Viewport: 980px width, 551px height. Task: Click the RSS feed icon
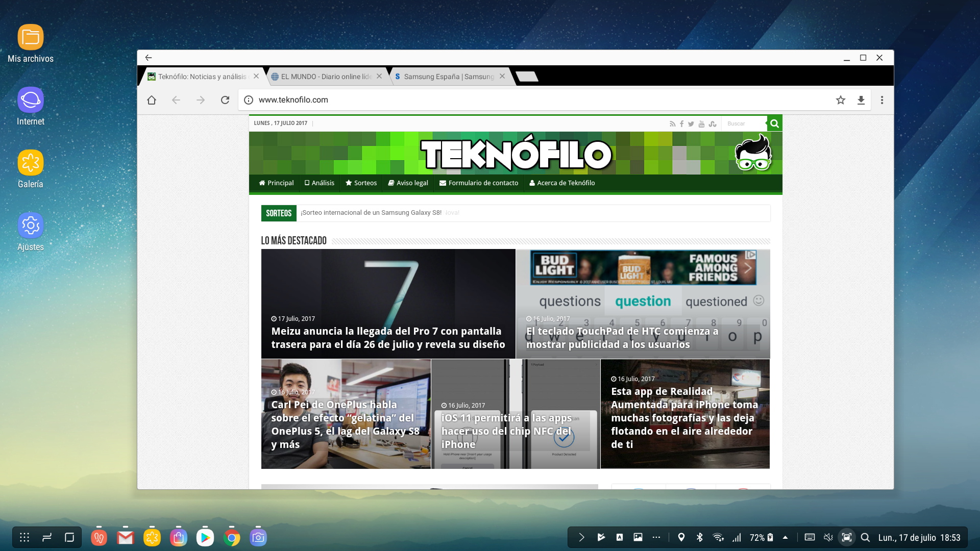(673, 124)
